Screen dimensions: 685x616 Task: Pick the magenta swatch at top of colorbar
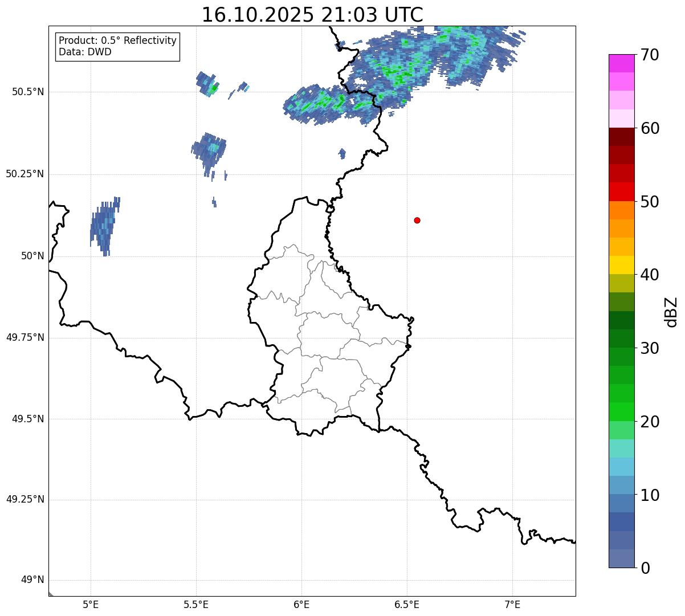click(622, 63)
